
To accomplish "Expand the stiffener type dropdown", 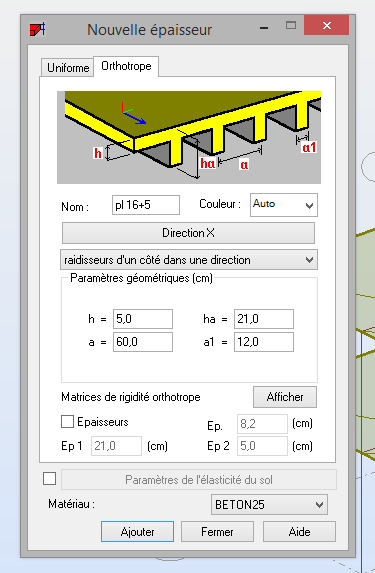I will pyautogui.click(x=189, y=260).
